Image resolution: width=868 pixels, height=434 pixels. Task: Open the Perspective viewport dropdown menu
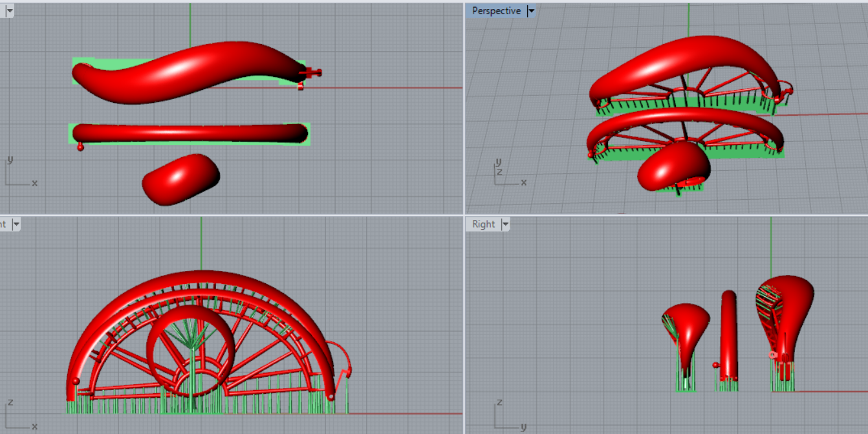point(532,11)
